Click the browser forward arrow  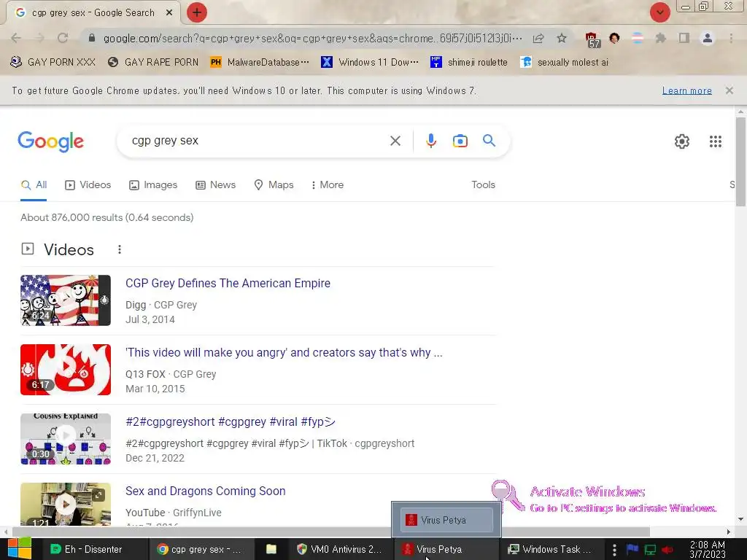[39, 38]
